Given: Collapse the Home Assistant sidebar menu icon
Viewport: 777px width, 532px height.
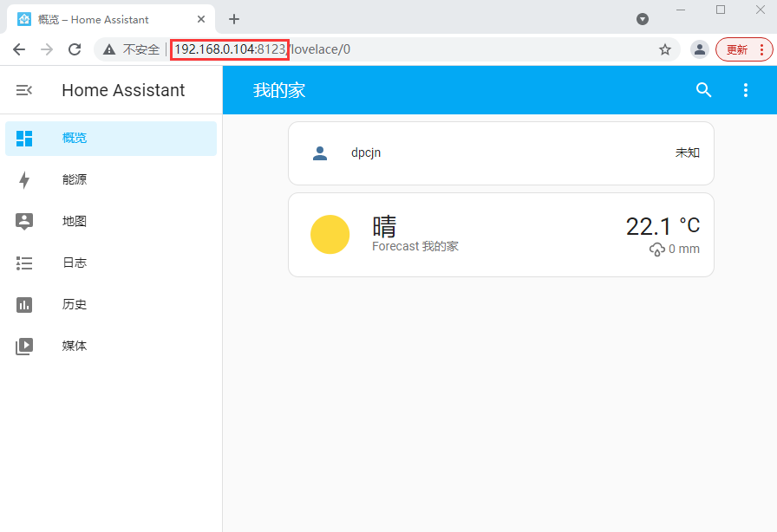Looking at the screenshot, I should point(23,90).
